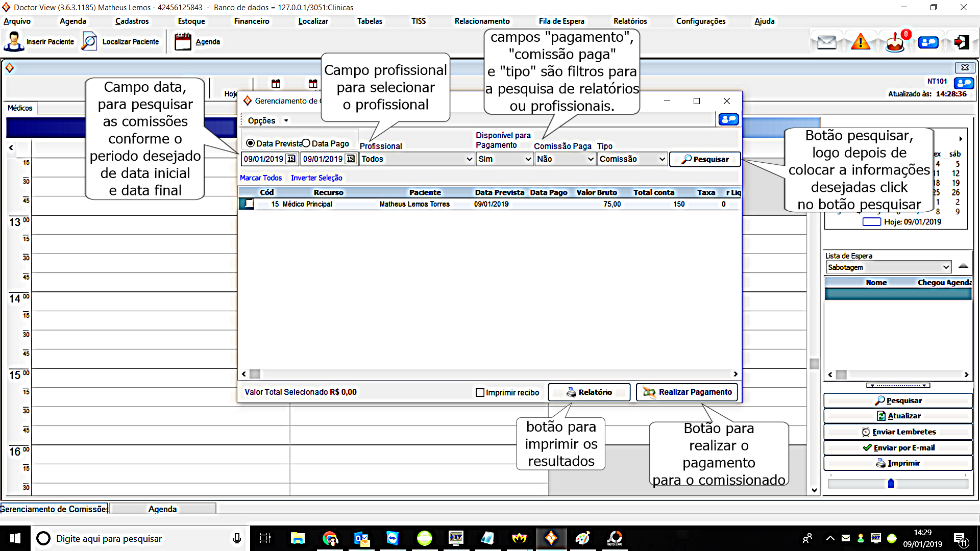Click the Inserir Paciente icon

click(14, 41)
